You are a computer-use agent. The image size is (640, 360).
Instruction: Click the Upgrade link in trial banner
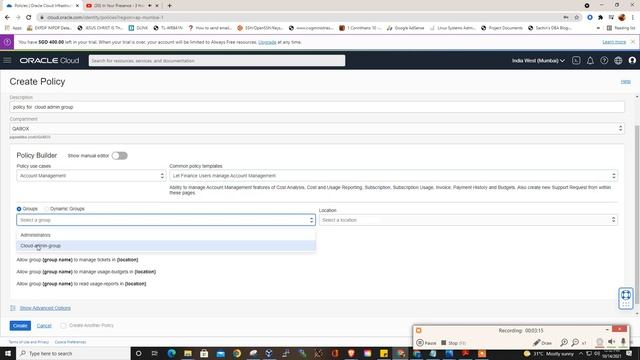(267, 42)
